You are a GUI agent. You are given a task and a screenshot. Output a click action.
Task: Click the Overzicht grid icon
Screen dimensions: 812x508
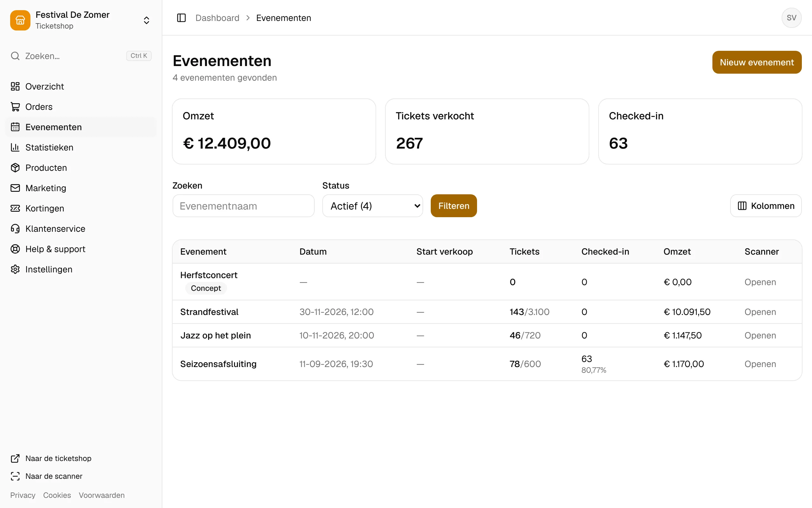click(15, 86)
